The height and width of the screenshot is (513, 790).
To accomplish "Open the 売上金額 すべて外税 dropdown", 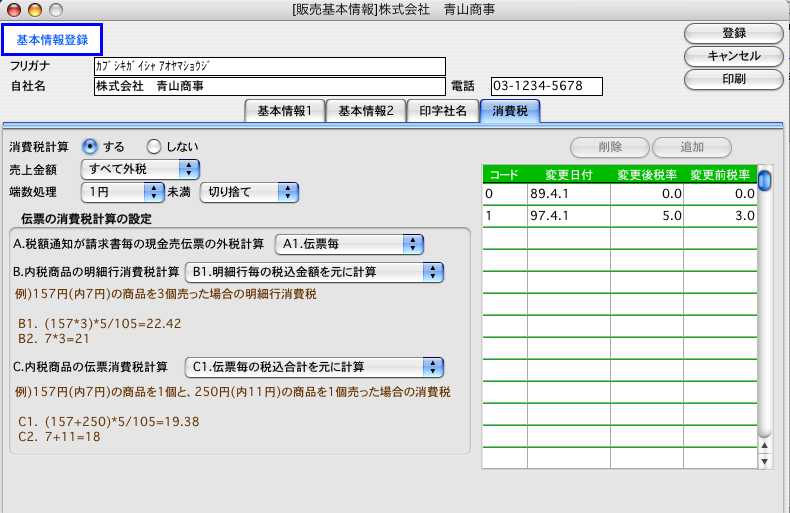I will pos(141,169).
